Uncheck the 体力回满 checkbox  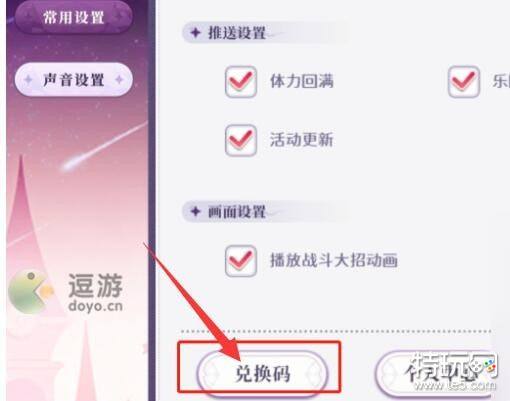point(241,82)
